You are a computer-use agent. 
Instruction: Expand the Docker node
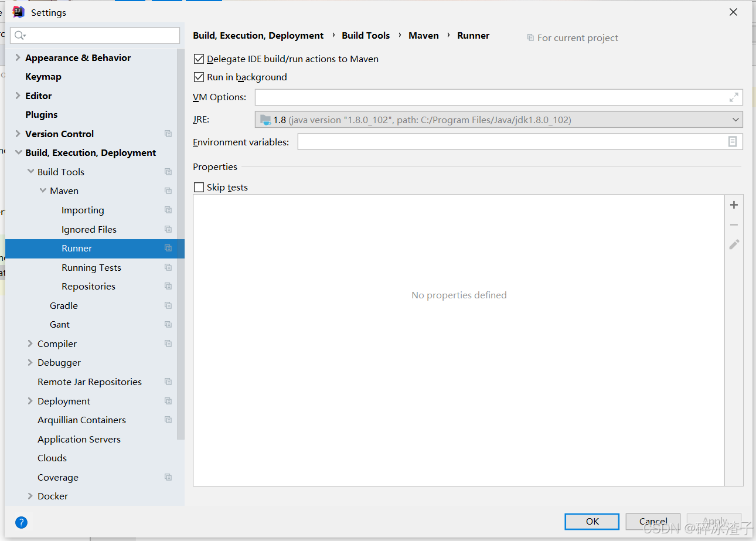[30, 496]
